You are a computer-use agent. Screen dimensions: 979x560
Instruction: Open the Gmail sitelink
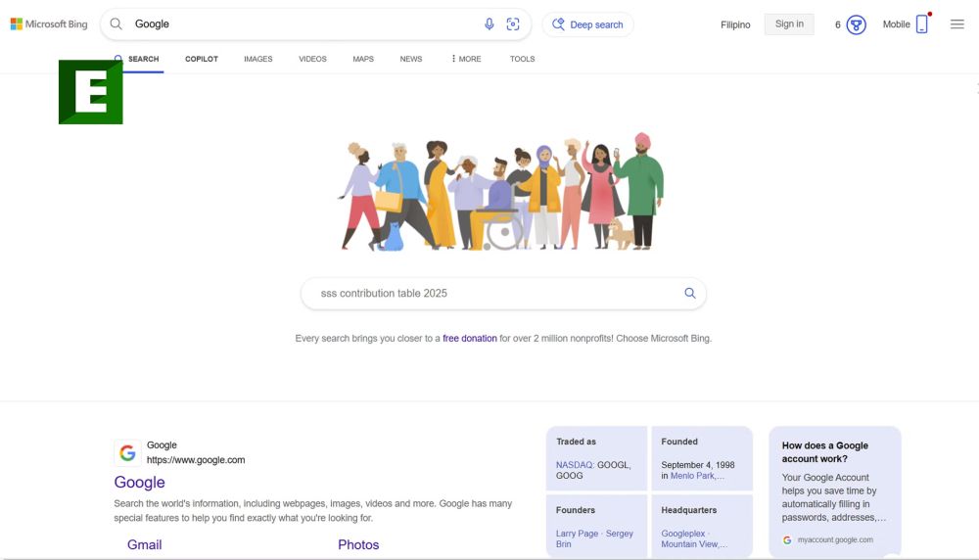pos(144,544)
